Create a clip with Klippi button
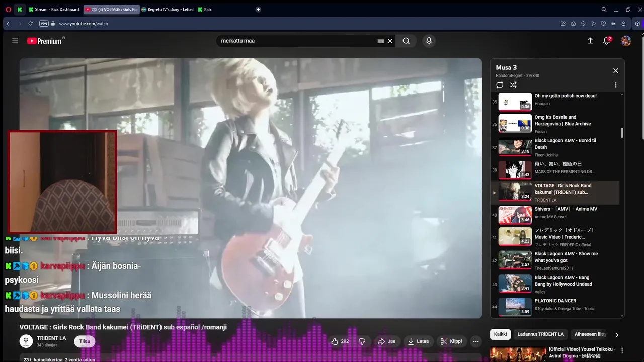The image size is (644, 362). coord(451,341)
